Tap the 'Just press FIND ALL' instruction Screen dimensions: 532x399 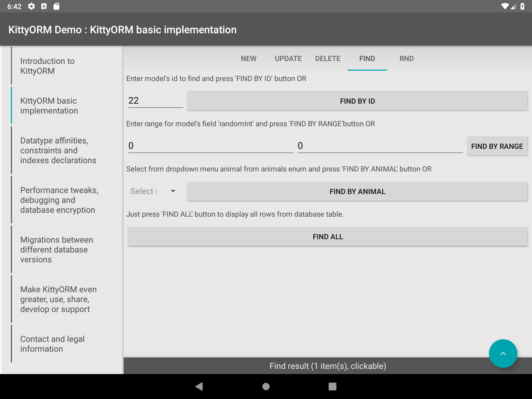[235, 214]
